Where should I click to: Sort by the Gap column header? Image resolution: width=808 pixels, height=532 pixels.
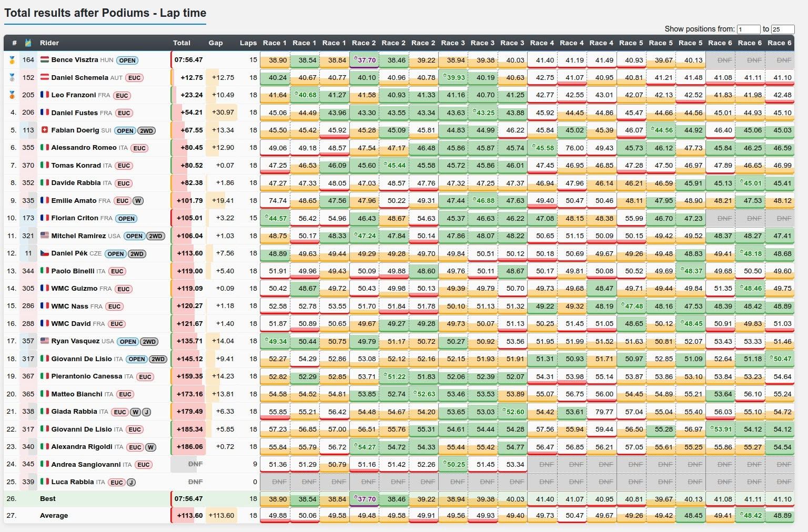coord(216,43)
